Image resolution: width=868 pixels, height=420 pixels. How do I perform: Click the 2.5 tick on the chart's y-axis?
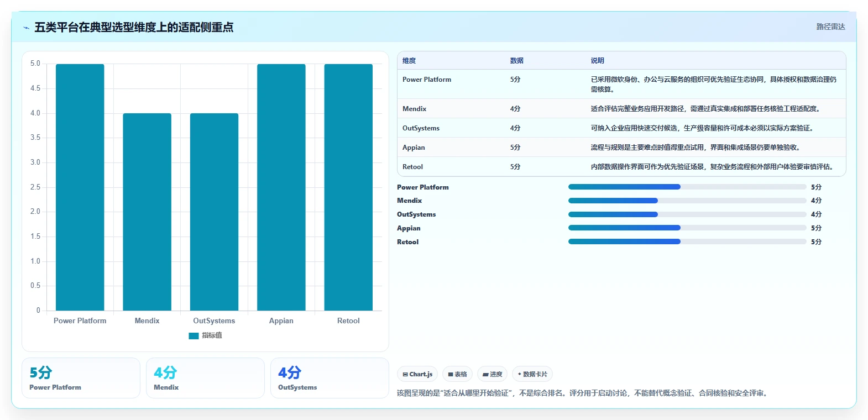(35, 187)
